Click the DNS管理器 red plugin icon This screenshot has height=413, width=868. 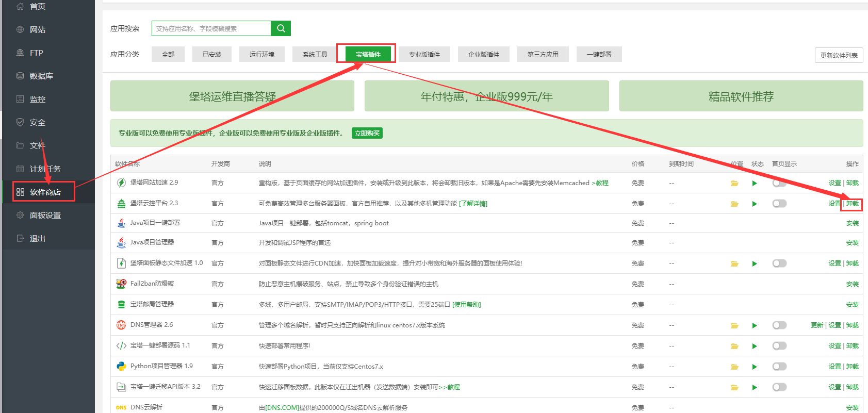point(121,325)
